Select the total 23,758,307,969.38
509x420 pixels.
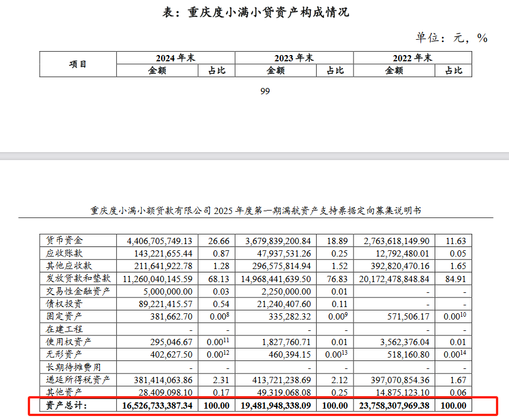[394, 406]
